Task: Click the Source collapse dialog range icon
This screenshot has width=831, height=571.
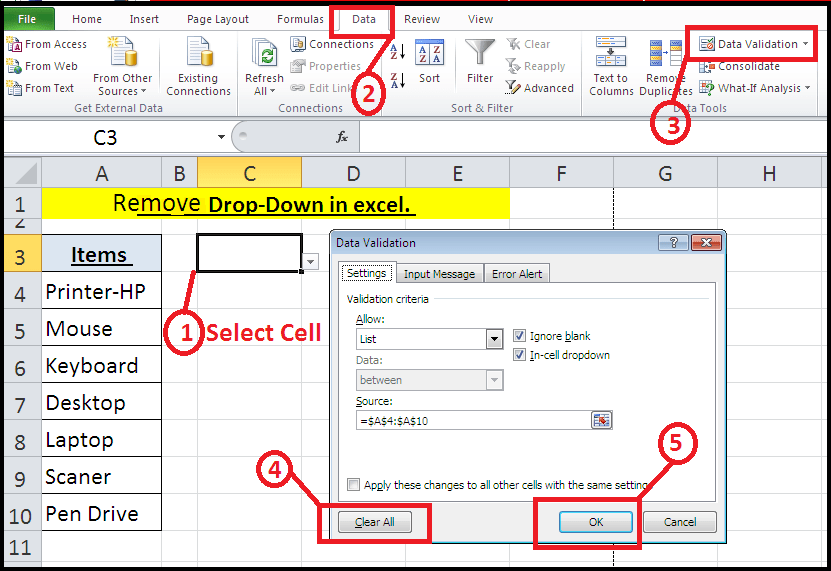Action: [x=602, y=420]
